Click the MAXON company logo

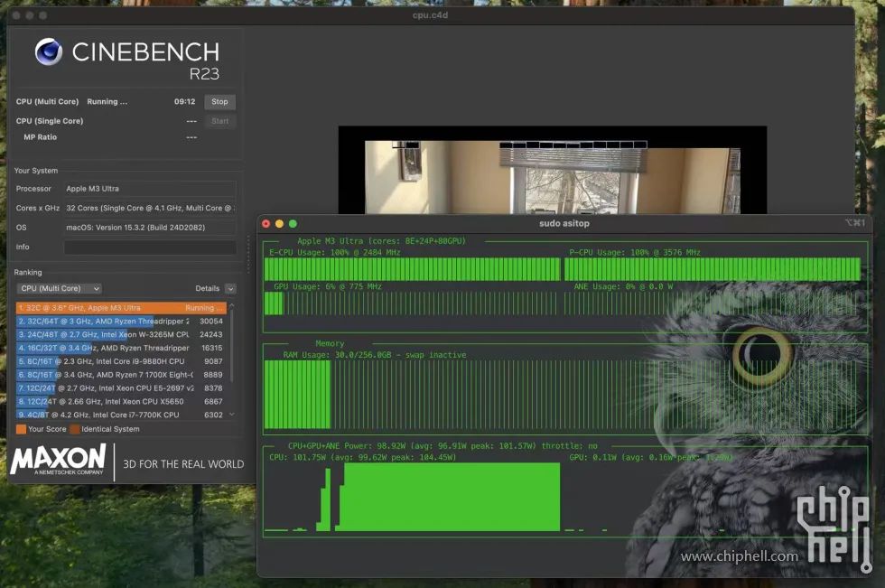pyautogui.click(x=58, y=460)
